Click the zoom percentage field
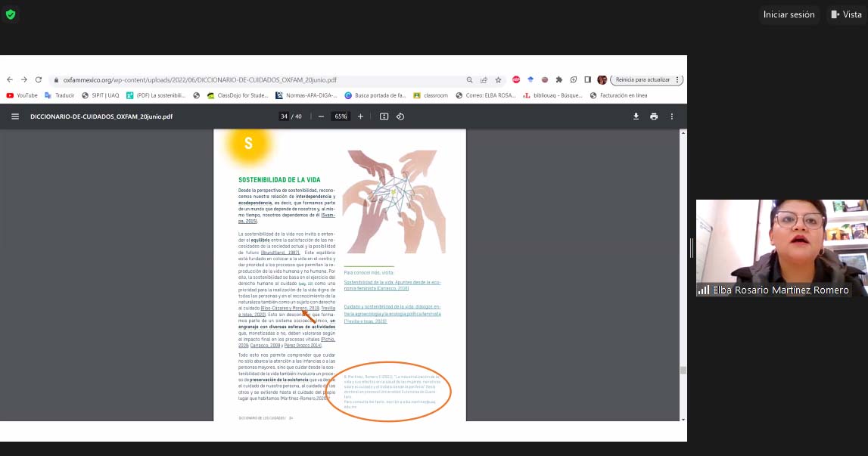The height and width of the screenshot is (456, 868). point(341,116)
